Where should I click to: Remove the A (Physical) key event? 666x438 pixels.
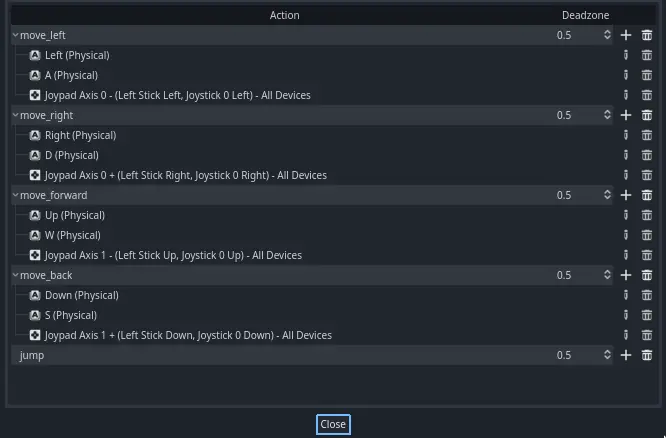click(647, 75)
